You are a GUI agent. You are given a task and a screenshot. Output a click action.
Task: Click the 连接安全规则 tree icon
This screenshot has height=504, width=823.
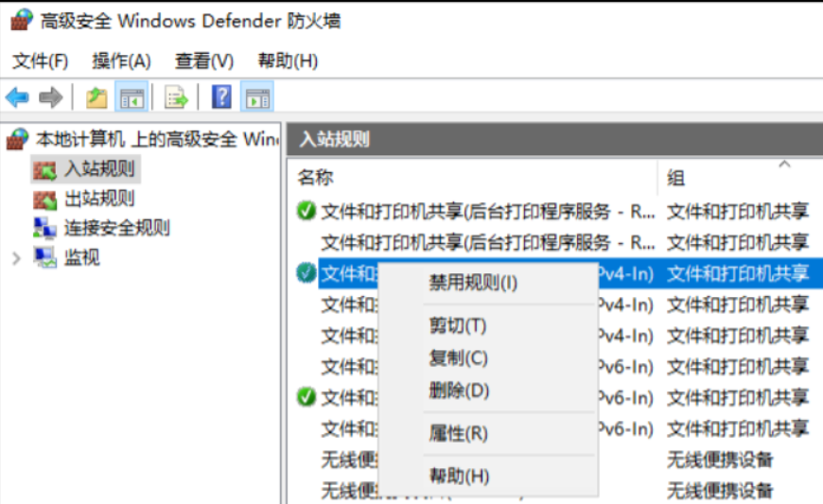coord(44,228)
